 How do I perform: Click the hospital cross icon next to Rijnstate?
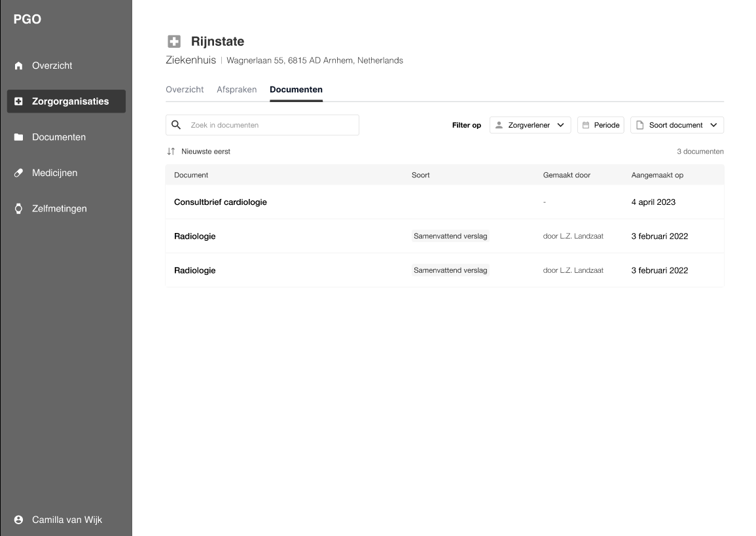tap(173, 42)
